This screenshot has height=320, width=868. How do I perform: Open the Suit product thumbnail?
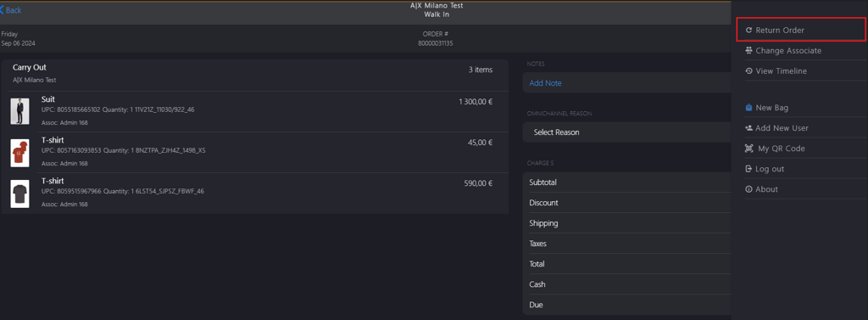point(19,111)
